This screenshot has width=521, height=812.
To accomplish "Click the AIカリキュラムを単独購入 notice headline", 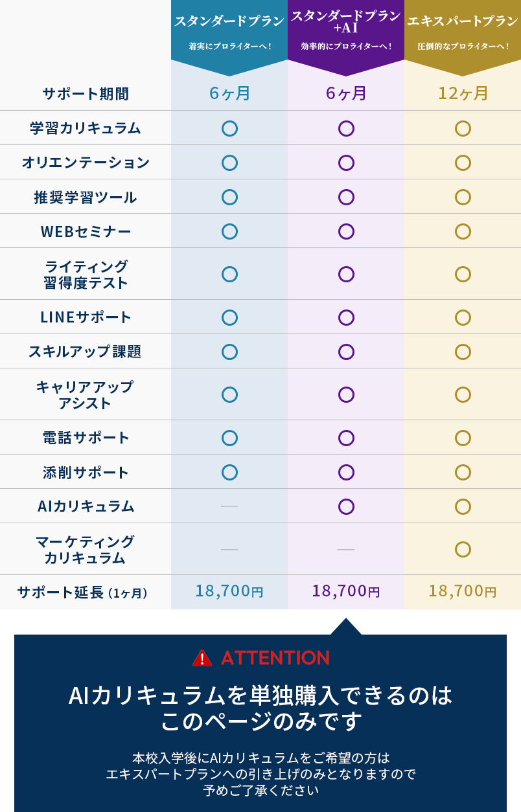I will 260,708.
